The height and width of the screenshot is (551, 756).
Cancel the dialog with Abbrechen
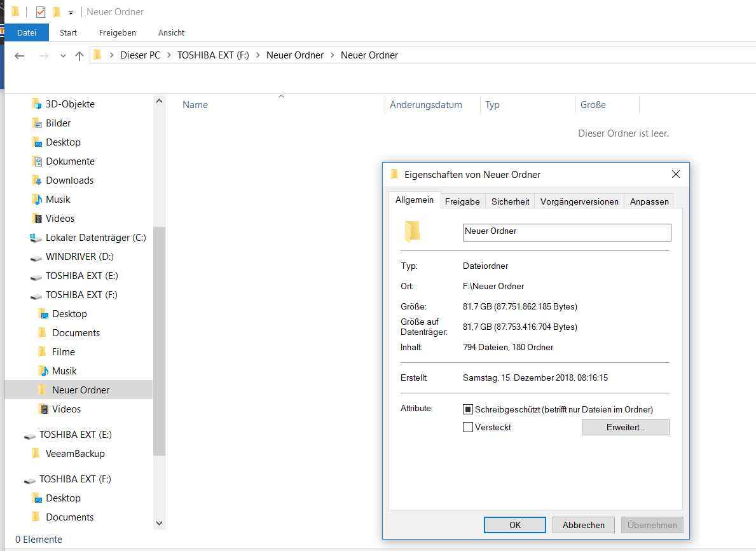click(584, 525)
